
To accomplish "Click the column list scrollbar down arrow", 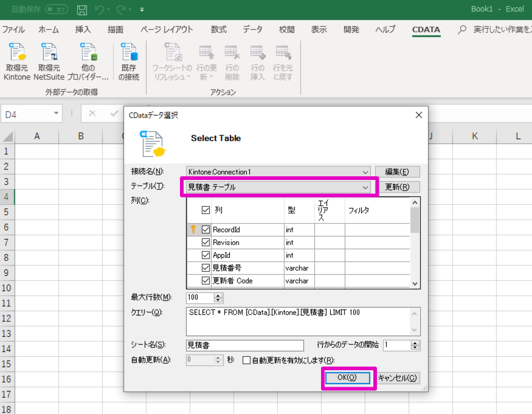I will click(415, 284).
